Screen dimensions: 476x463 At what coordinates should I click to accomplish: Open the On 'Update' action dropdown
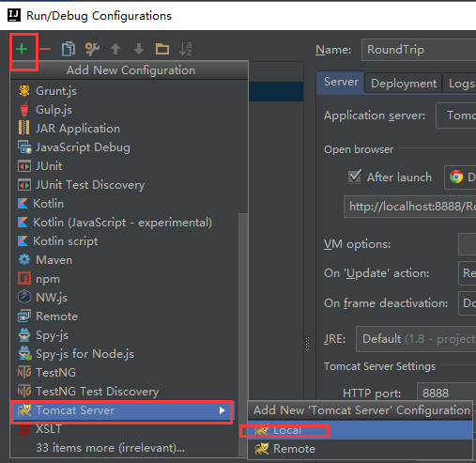point(467,273)
